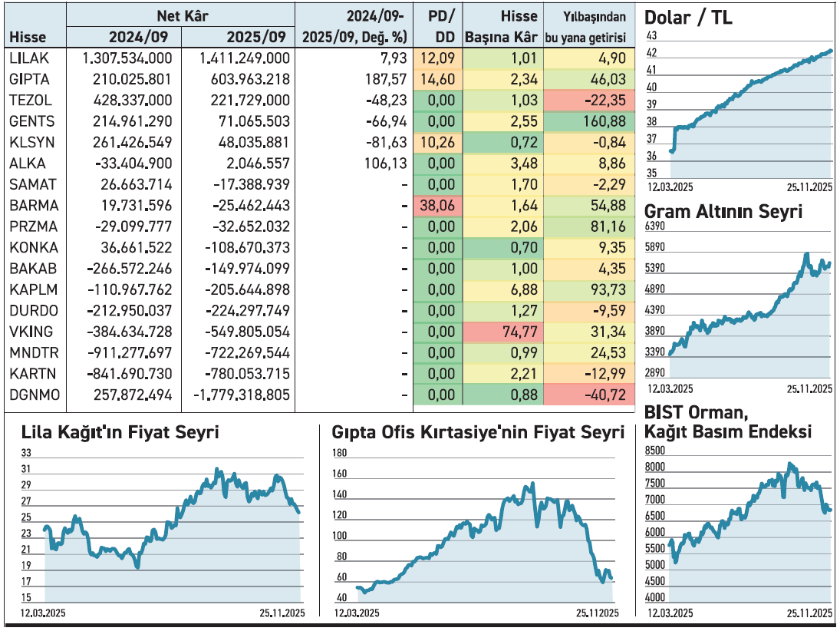840x631 pixels.
Task: Click the Gram Altının Seyri chart heading
Action: pos(723,211)
